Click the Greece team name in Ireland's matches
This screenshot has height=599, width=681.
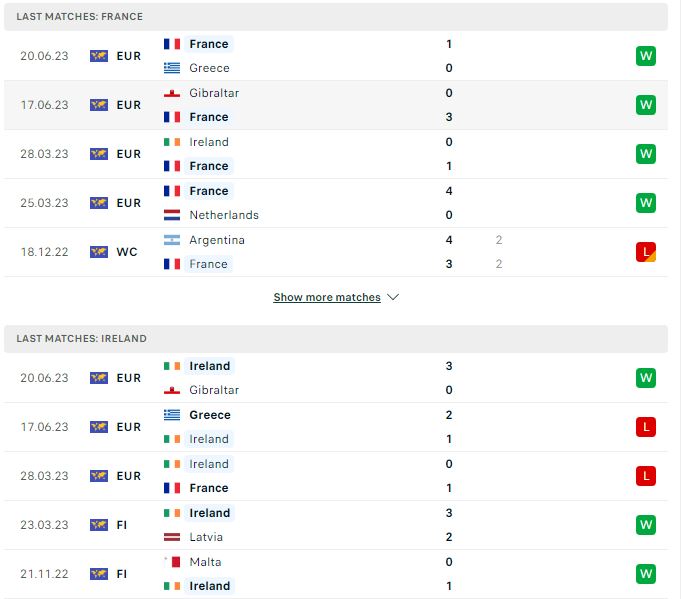coord(210,415)
